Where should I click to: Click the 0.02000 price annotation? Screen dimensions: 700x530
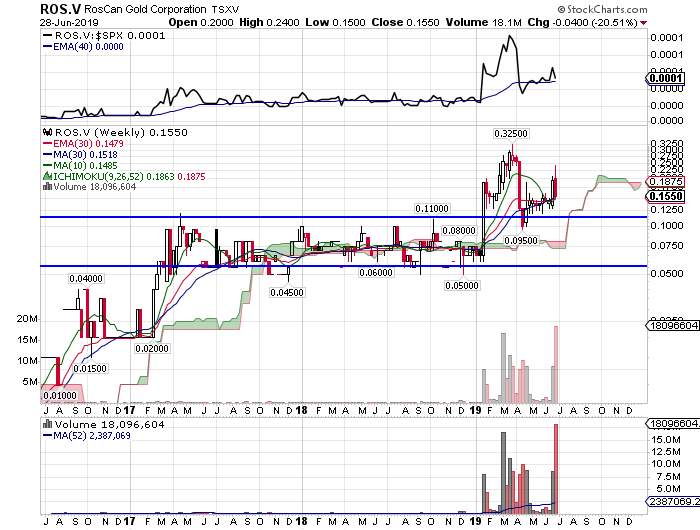(x=152, y=348)
